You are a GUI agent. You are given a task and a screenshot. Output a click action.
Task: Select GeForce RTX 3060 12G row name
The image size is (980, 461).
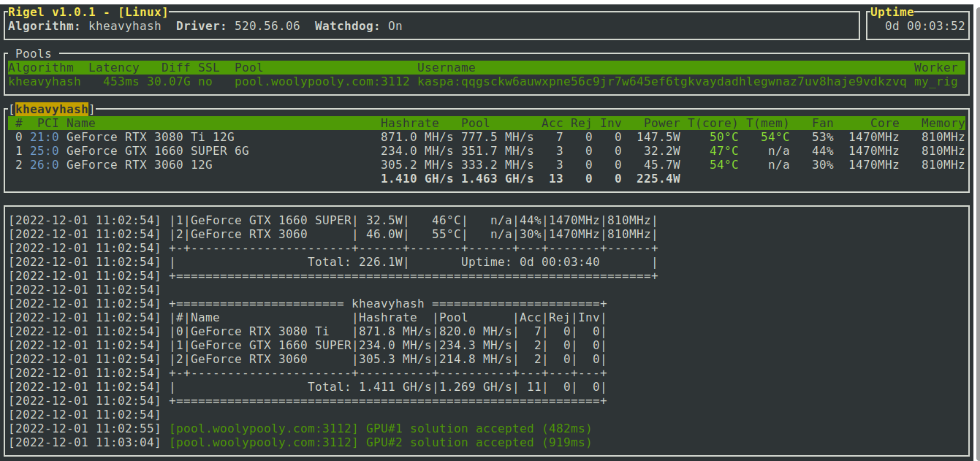point(140,164)
